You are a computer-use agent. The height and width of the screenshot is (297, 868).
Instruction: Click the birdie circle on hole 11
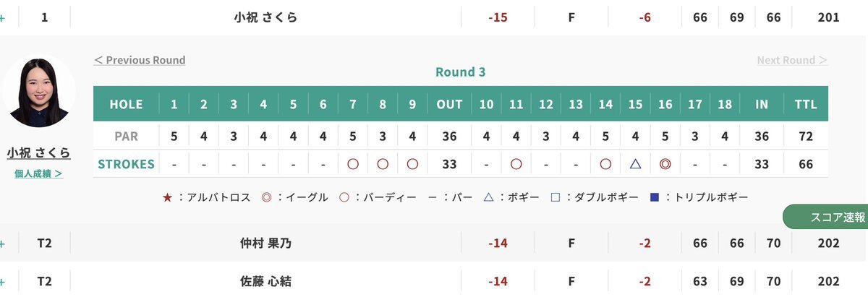(516, 164)
